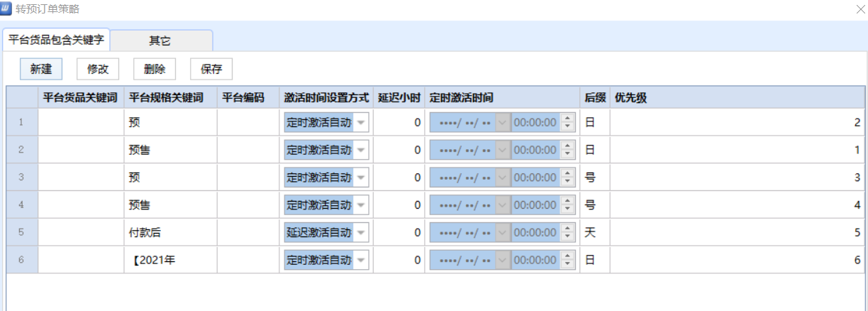Select the 平台货品包含关键字 tab

tap(56, 40)
